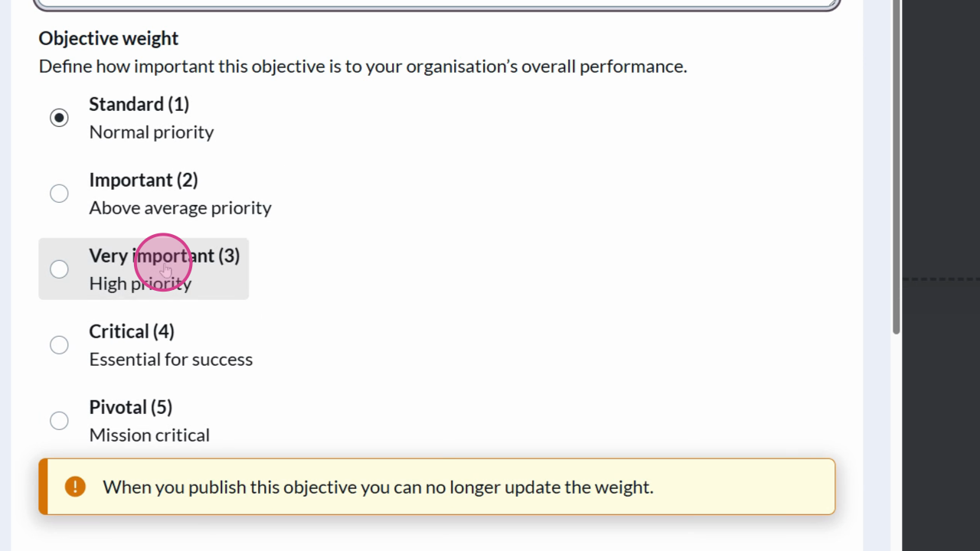Click the "Pivotal (5)" label text

[130, 407]
